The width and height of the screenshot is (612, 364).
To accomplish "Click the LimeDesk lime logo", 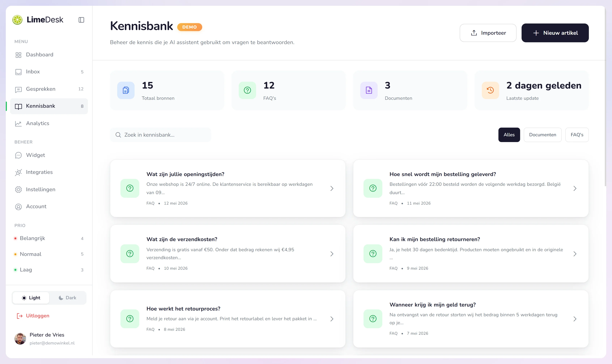I will (17, 20).
